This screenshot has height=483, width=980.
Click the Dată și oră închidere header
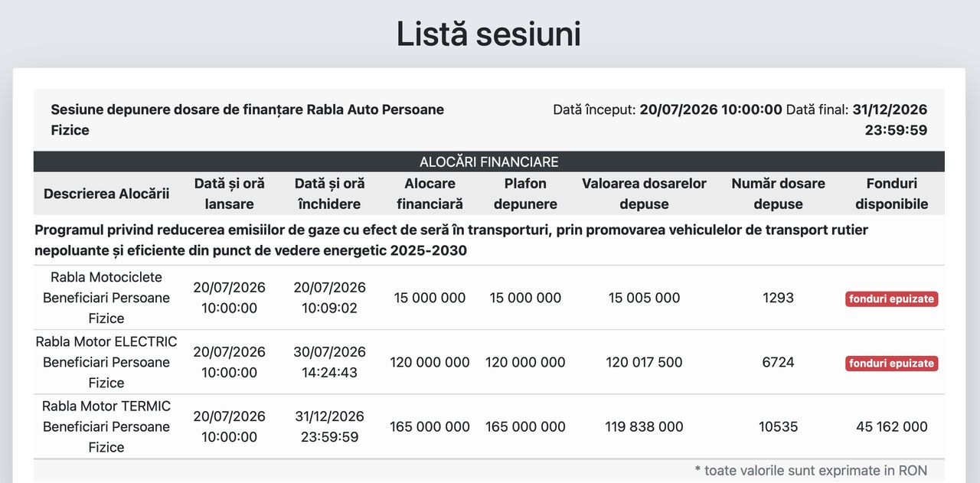click(330, 194)
